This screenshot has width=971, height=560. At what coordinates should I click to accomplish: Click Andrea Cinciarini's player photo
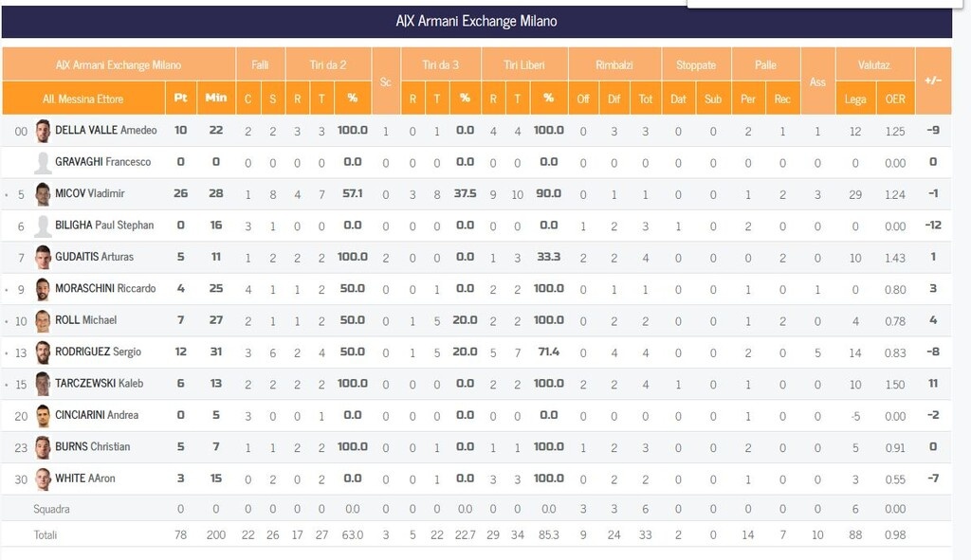point(43,415)
